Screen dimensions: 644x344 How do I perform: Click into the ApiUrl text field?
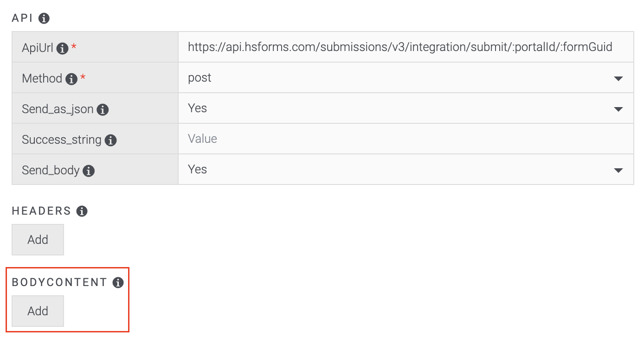[400, 47]
